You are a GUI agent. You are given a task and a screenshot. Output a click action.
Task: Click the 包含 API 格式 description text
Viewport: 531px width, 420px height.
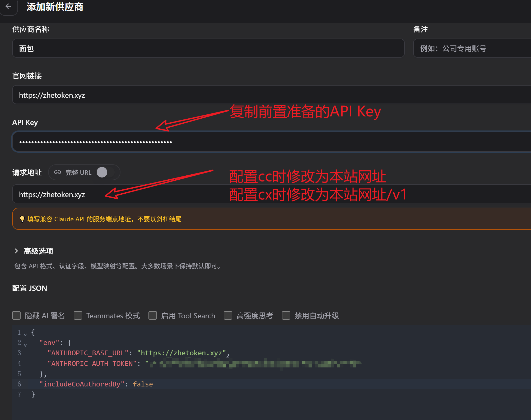[118, 266]
